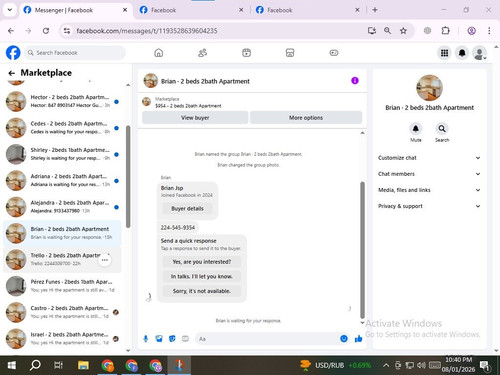
Task: Go back using Marketplace arrow
Action: click(x=12, y=73)
